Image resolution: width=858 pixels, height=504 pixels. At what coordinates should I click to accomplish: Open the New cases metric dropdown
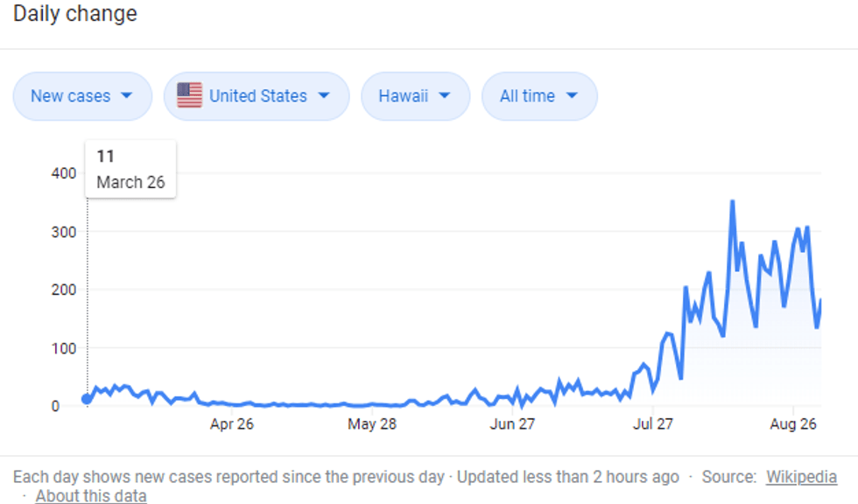coord(81,95)
